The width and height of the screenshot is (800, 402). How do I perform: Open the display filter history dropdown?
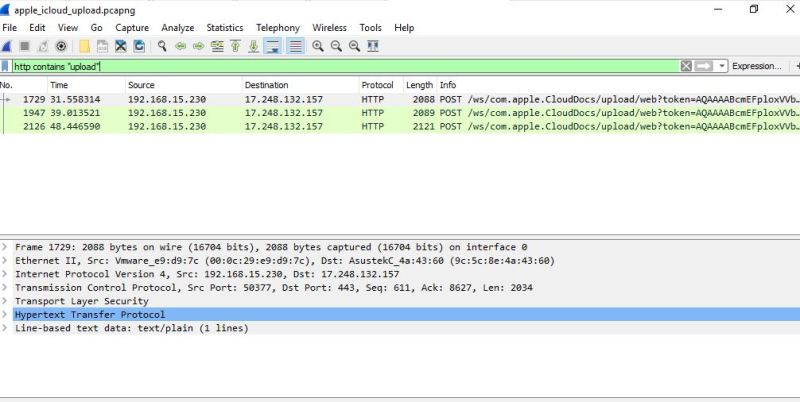tap(721, 66)
